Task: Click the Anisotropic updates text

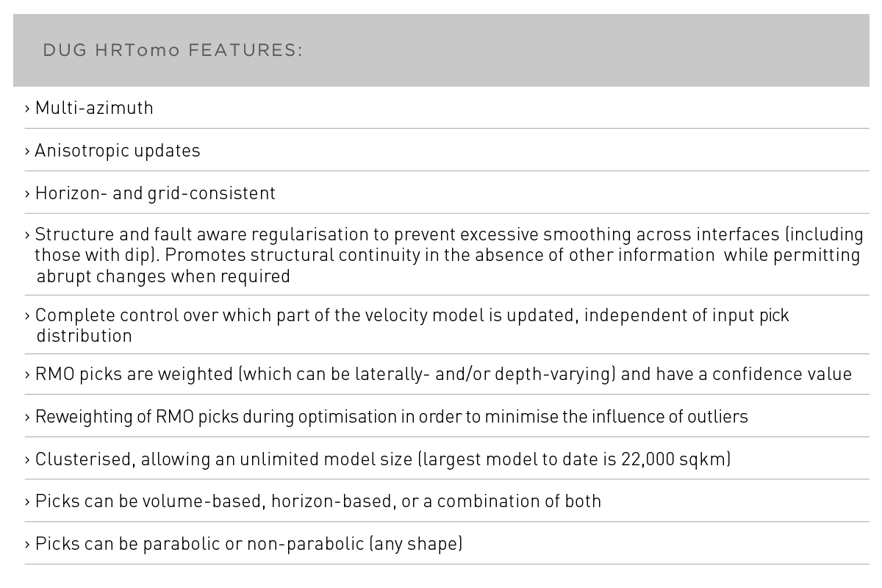Action: coord(118,151)
